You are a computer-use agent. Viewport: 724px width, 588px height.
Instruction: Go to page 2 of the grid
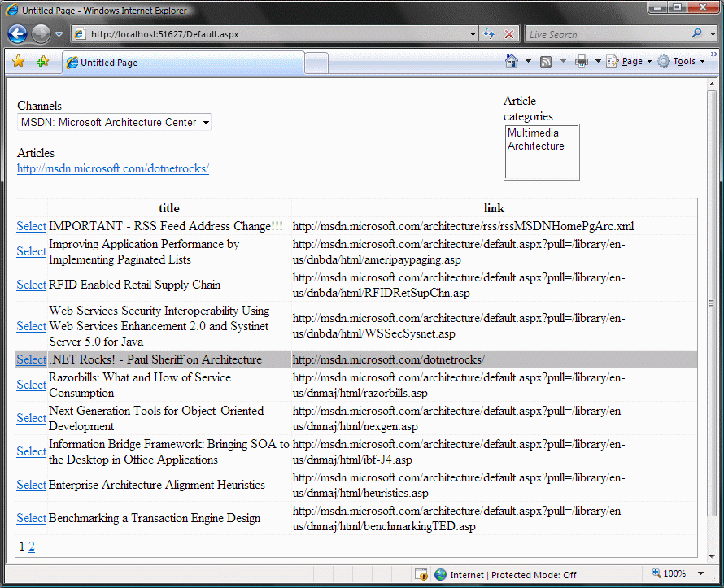tap(32, 547)
